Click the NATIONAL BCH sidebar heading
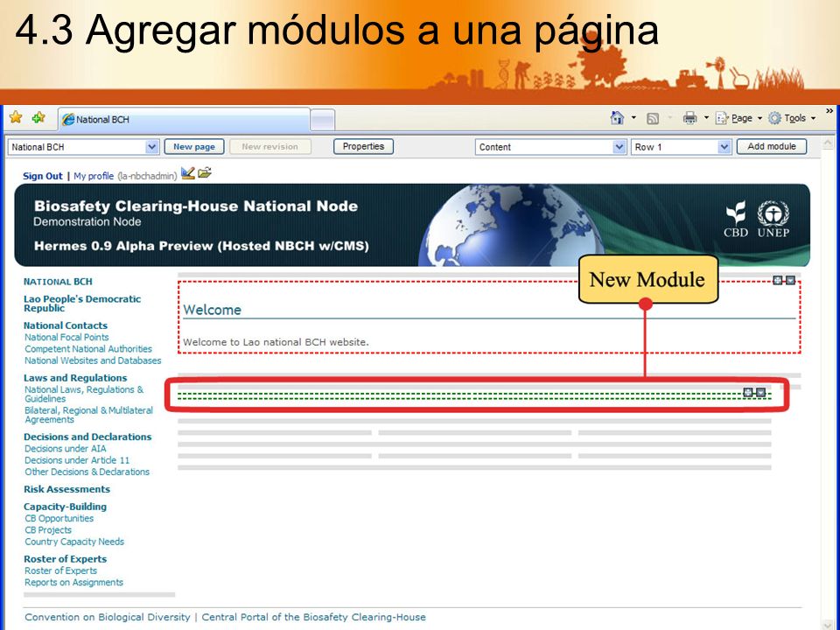This screenshot has width=840, height=630. pyautogui.click(x=58, y=282)
